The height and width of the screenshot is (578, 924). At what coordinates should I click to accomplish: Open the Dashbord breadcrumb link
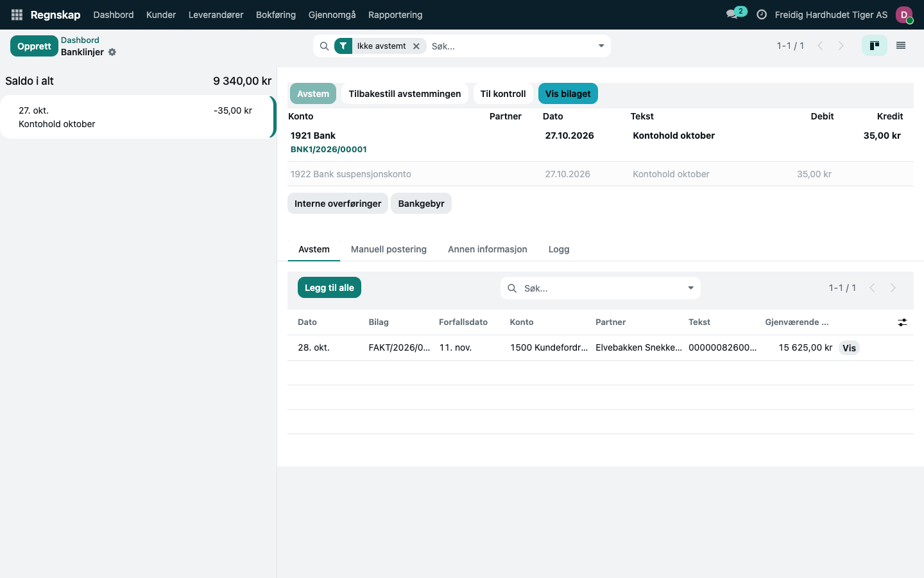[80, 40]
